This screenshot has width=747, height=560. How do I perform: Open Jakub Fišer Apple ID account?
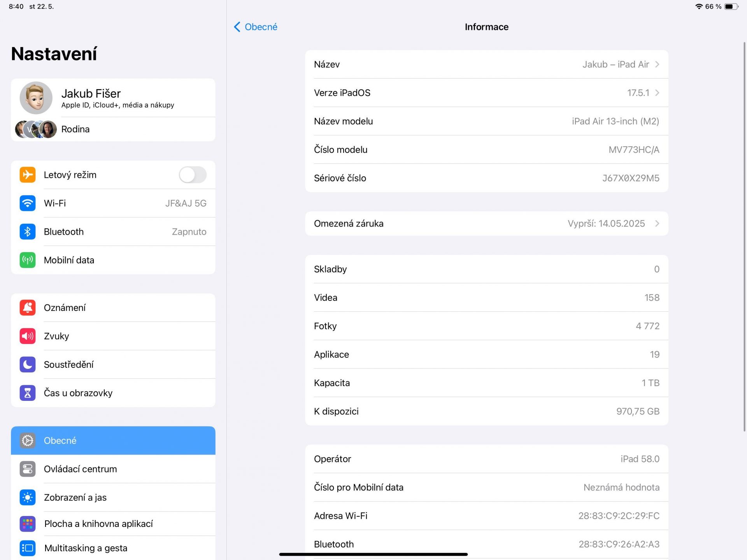point(113,98)
